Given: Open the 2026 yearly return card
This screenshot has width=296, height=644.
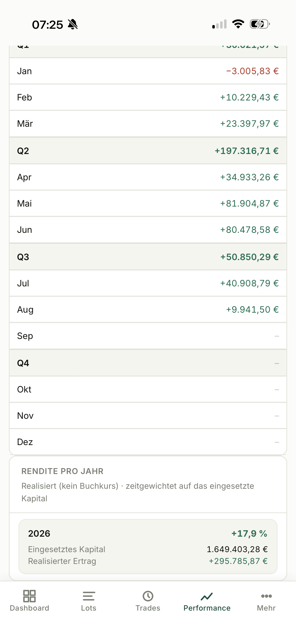Looking at the screenshot, I should [148, 546].
